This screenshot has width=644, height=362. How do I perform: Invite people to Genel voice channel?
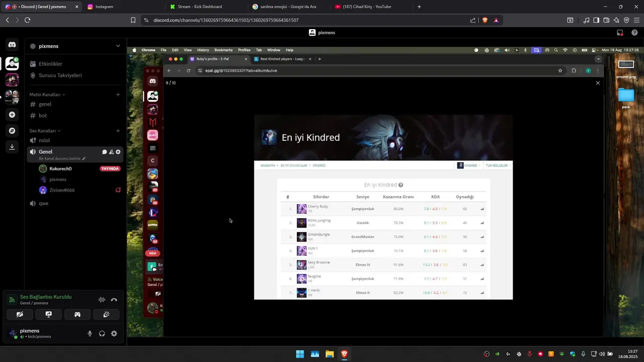click(111, 152)
